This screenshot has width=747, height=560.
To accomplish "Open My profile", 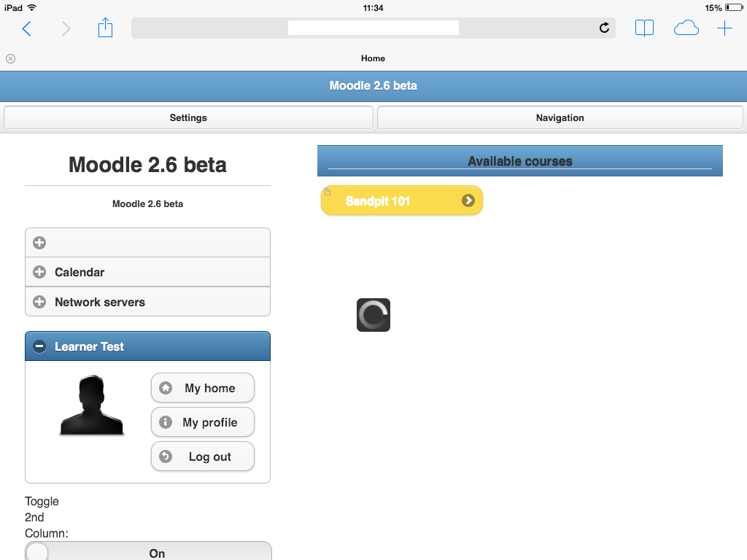I will tap(203, 422).
